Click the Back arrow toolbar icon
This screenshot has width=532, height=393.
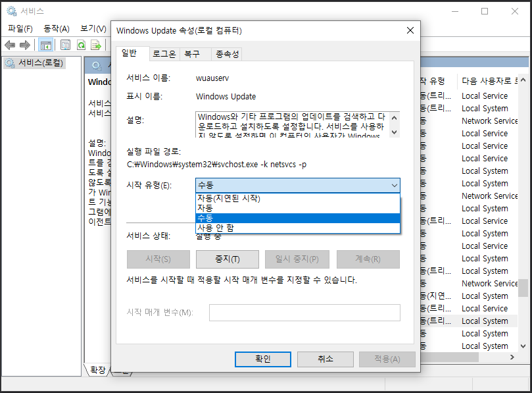click(10, 45)
